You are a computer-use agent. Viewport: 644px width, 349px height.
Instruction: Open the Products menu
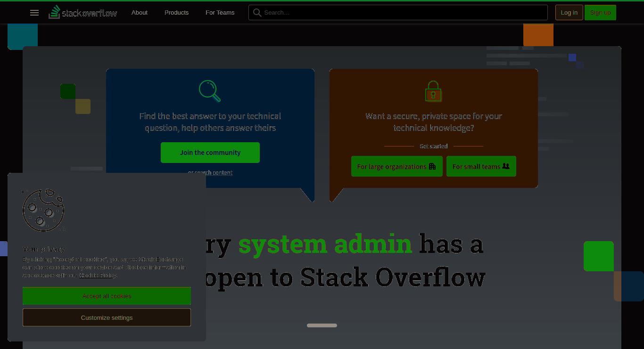pos(176,13)
